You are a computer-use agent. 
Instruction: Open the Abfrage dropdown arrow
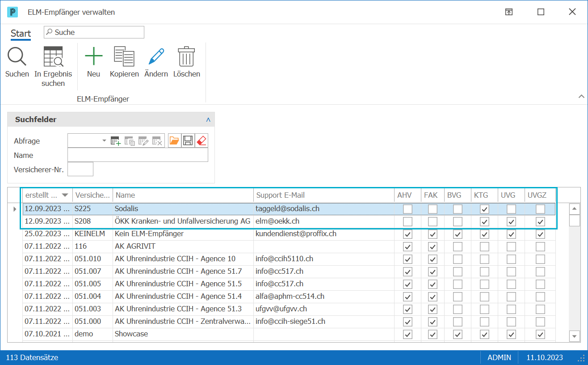click(105, 140)
